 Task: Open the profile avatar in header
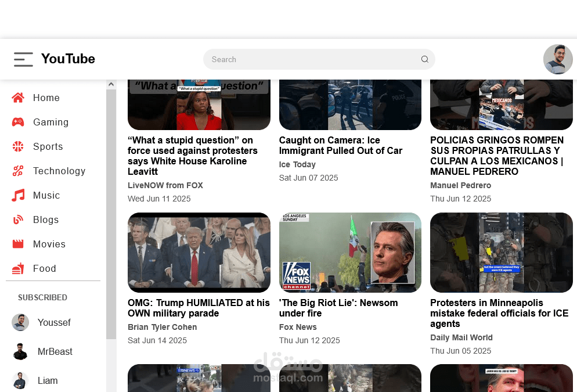coord(558,59)
